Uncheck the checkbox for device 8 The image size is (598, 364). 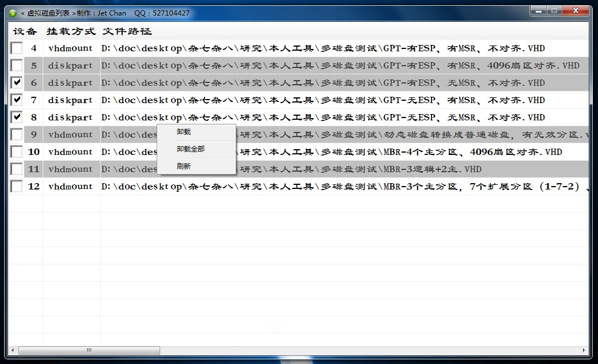(16, 117)
